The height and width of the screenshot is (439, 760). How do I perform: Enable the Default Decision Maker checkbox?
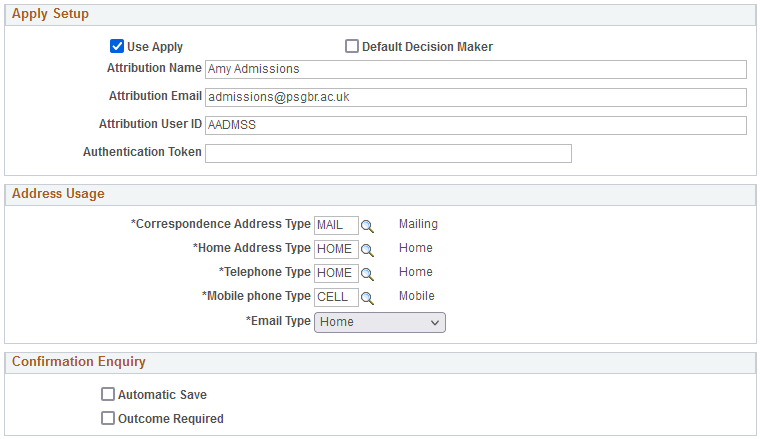352,46
